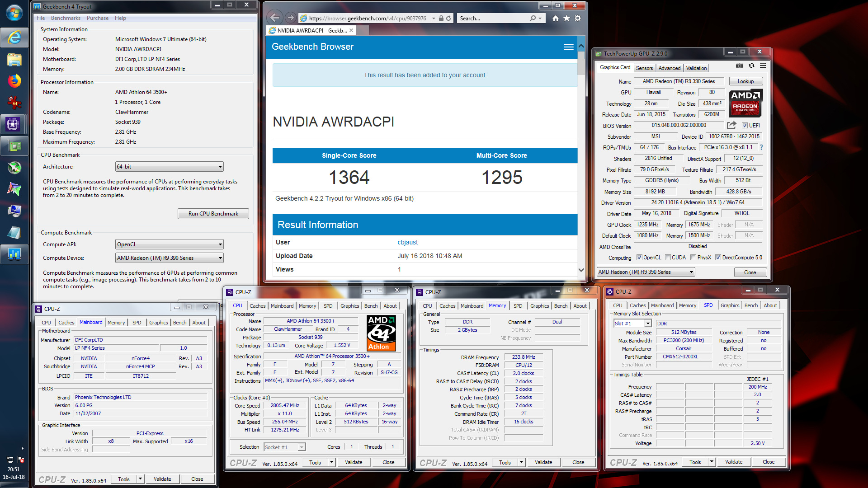
Task: Click the BIOS export share icon in GPU-Z
Action: click(731, 125)
